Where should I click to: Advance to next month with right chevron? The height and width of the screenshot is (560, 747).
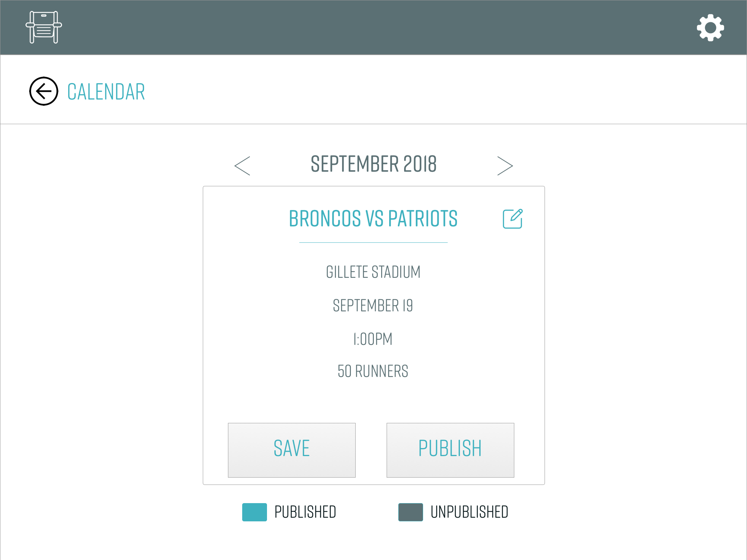pos(505,166)
